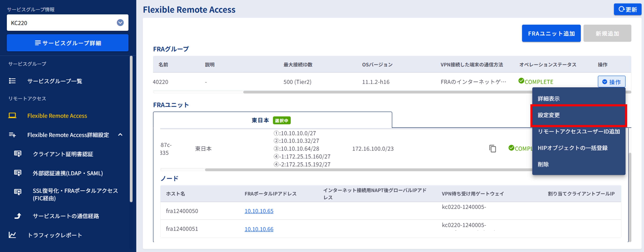Screen dimensions: 644x252
Task: Open the KC220 service group dropdown
Action: tap(120, 23)
